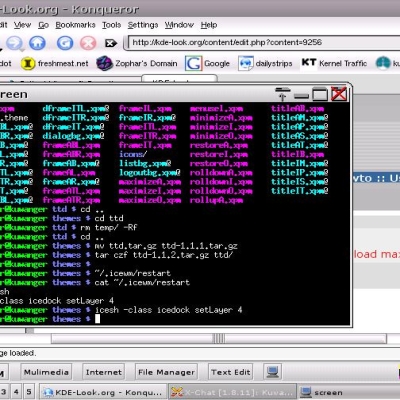The height and width of the screenshot is (400, 400).
Task: Click the Text Edit panel button
Action: point(231,372)
